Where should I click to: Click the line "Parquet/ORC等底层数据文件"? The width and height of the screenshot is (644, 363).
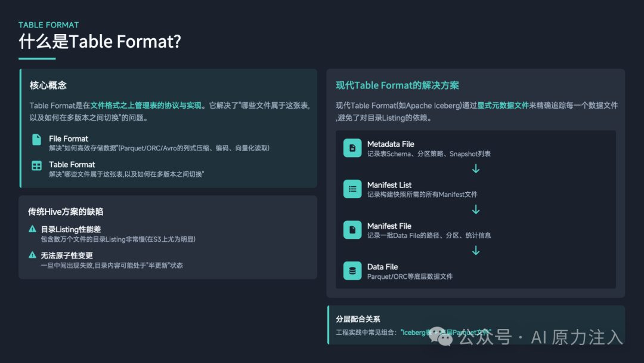410,276
